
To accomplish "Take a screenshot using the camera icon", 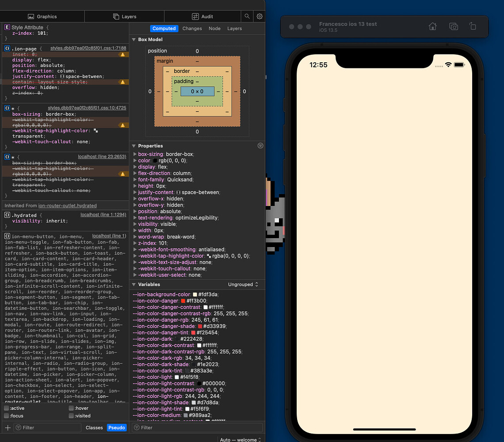I will (453, 27).
